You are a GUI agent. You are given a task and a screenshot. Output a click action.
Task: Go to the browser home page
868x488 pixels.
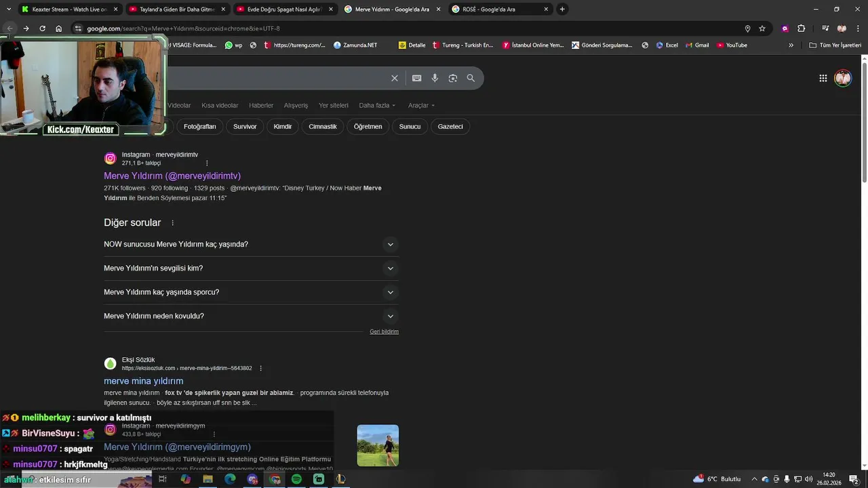(x=58, y=28)
